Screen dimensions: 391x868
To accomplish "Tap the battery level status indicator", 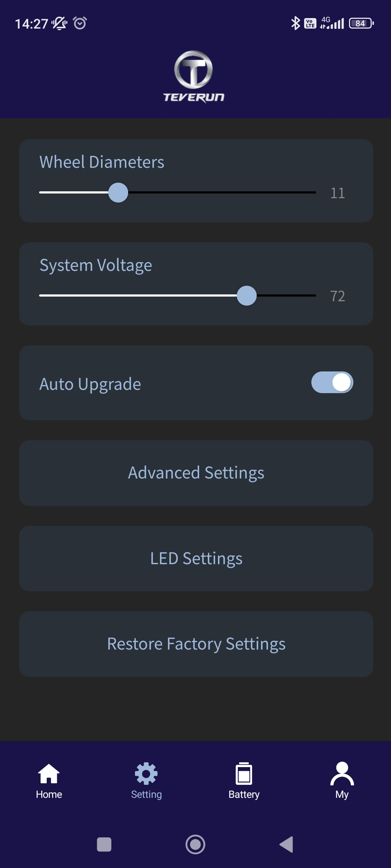I will [x=361, y=24].
